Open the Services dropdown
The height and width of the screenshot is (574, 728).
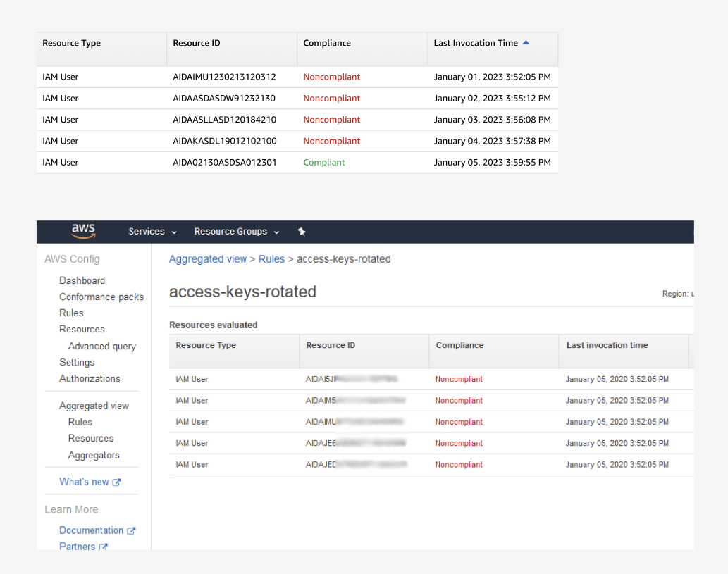click(152, 231)
